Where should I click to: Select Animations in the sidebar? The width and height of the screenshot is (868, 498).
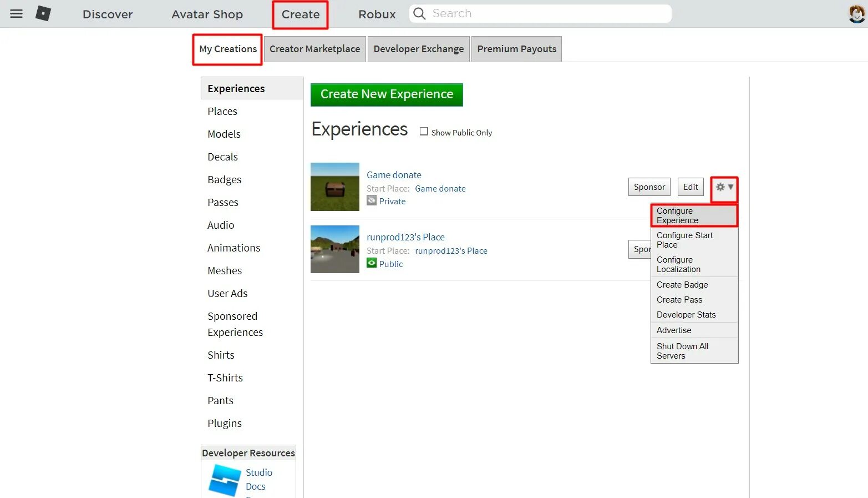coord(234,248)
